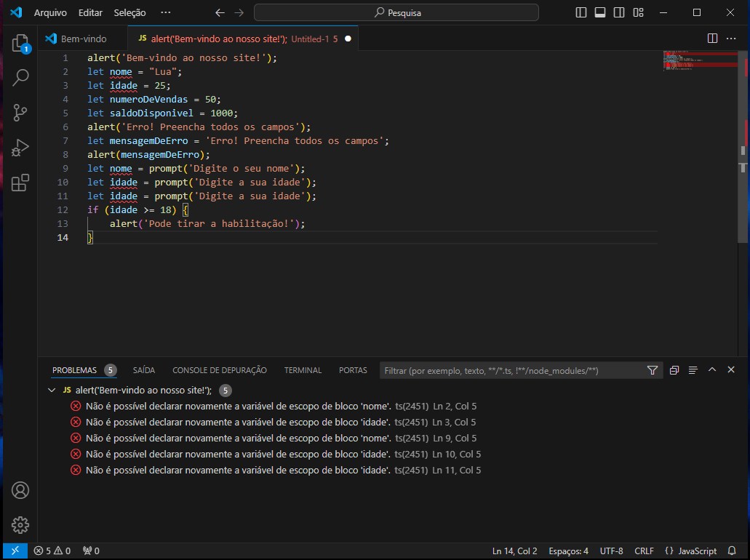Click the Pesquisa command center search box

coord(396,13)
